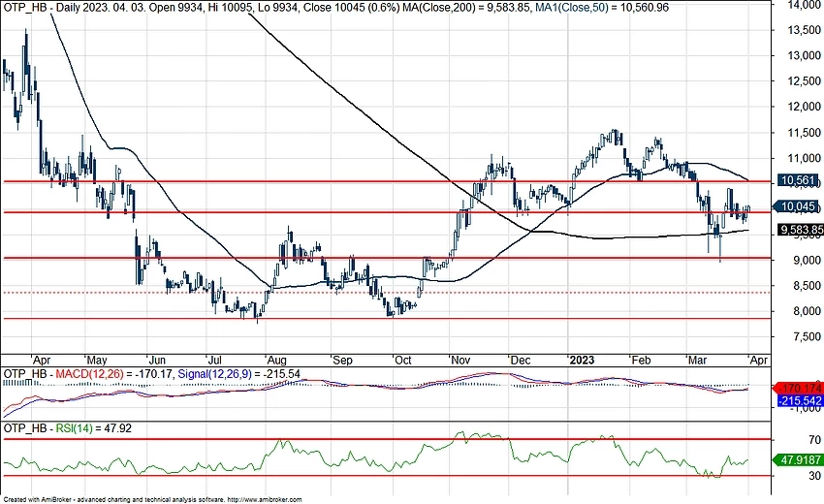Click the -170.174 MACD value label
This screenshot has width=824, height=504.
click(x=799, y=389)
